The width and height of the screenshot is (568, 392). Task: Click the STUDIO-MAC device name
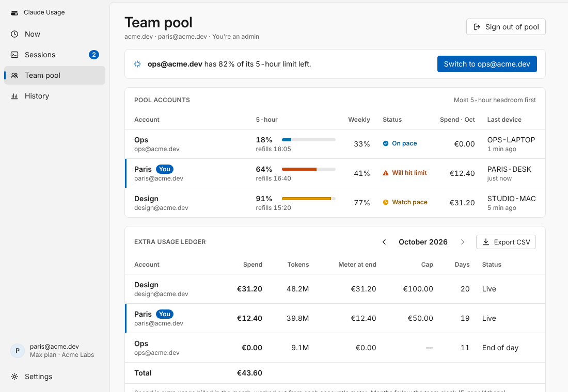point(512,199)
